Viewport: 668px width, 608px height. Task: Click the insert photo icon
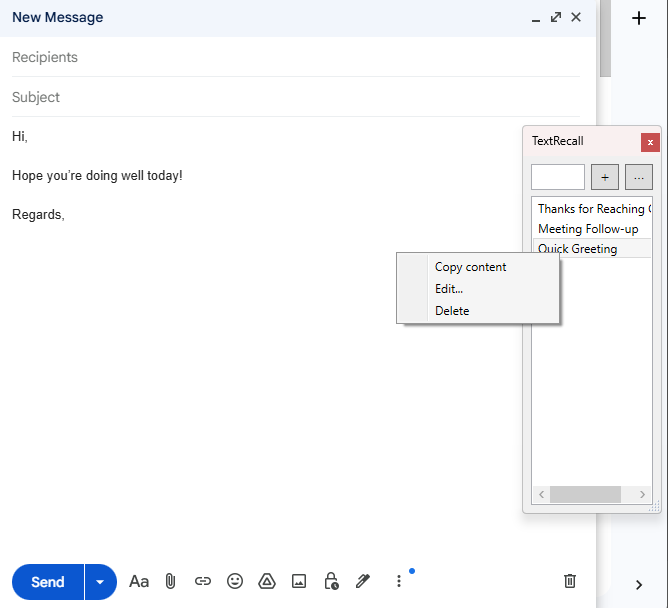point(299,581)
